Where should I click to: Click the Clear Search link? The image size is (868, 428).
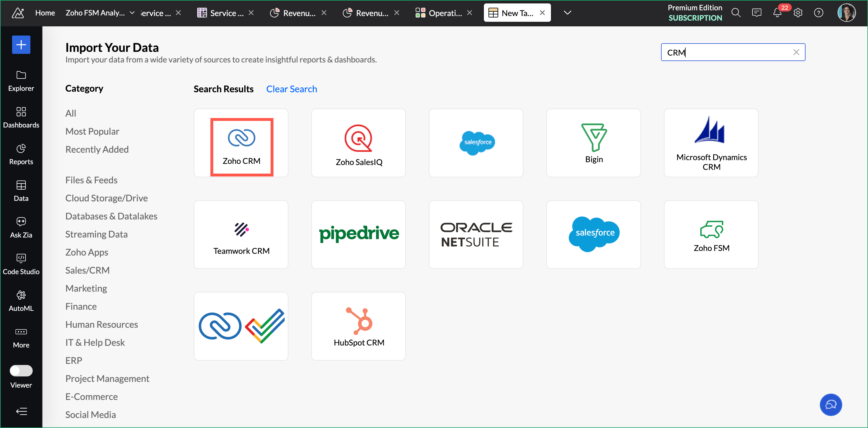click(x=291, y=89)
